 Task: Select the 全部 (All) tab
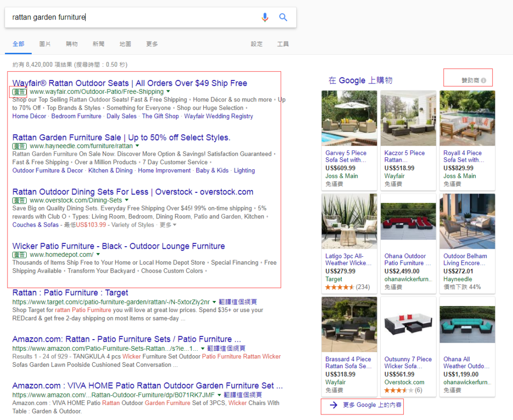(18, 44)
